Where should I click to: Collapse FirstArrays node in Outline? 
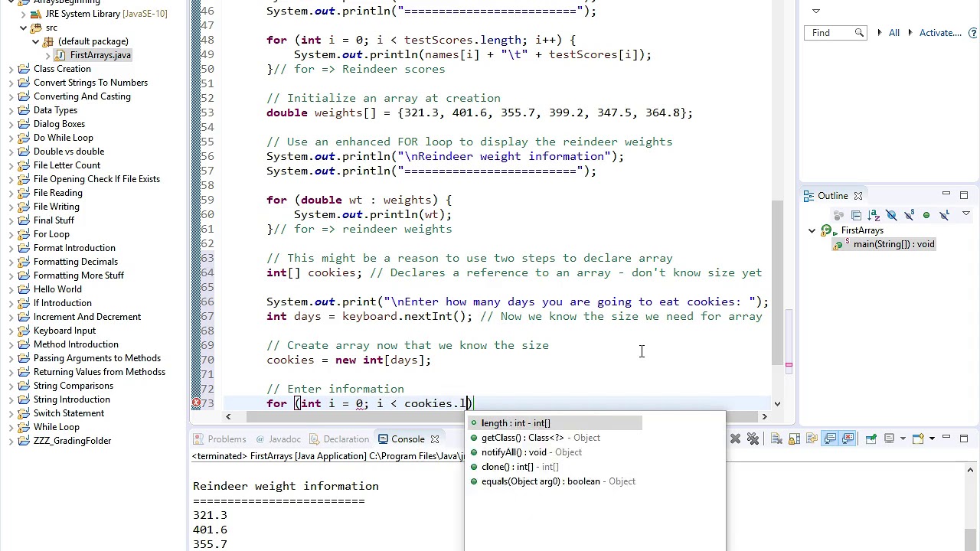[x=812, y=230]
